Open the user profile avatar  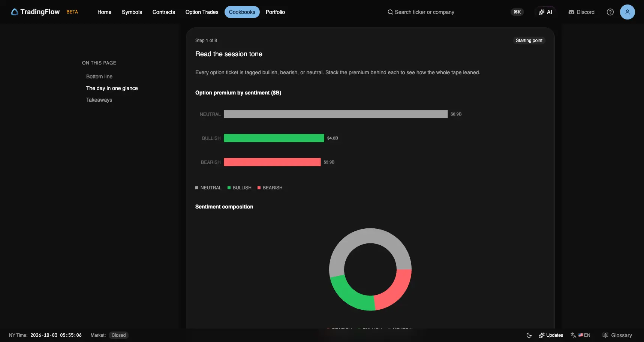point(628,12)
